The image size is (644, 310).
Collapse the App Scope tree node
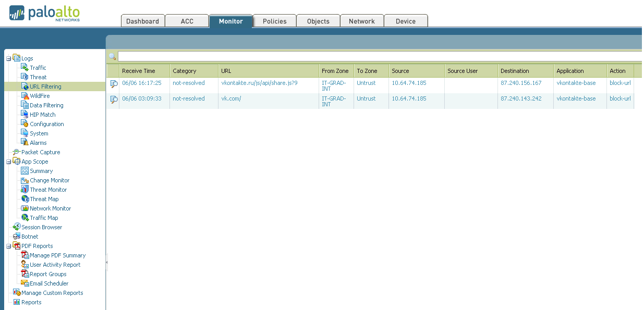click(8, 162)
